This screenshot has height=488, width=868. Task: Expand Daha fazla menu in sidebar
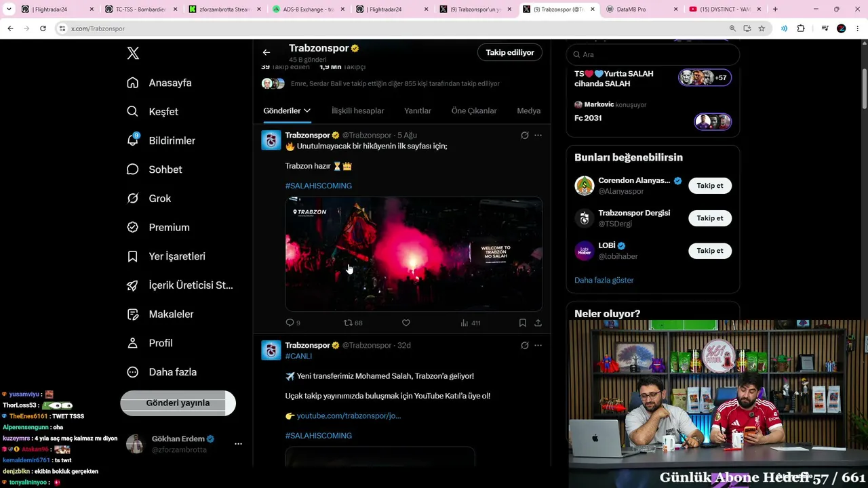[161, 372]
